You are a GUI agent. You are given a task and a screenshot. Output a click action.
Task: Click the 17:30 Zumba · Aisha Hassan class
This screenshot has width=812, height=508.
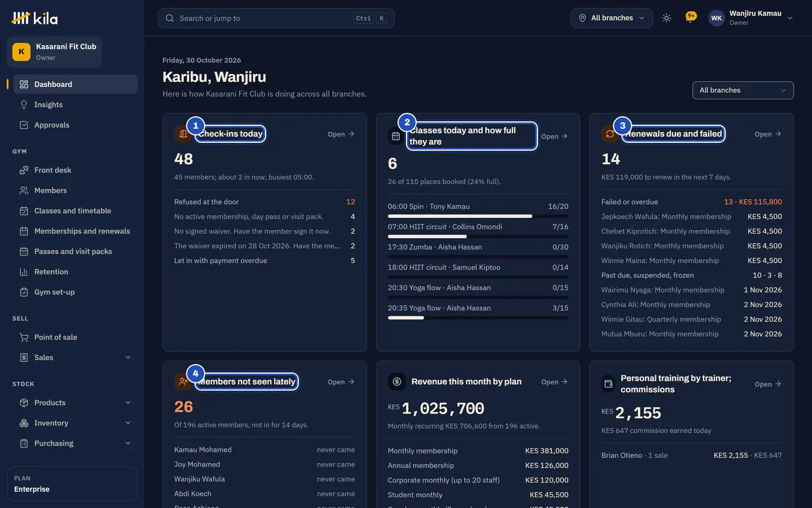[478, 247]
